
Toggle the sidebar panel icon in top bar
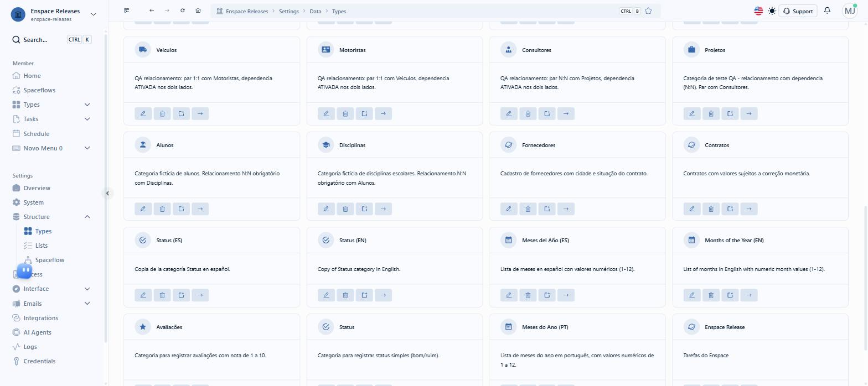127,11
